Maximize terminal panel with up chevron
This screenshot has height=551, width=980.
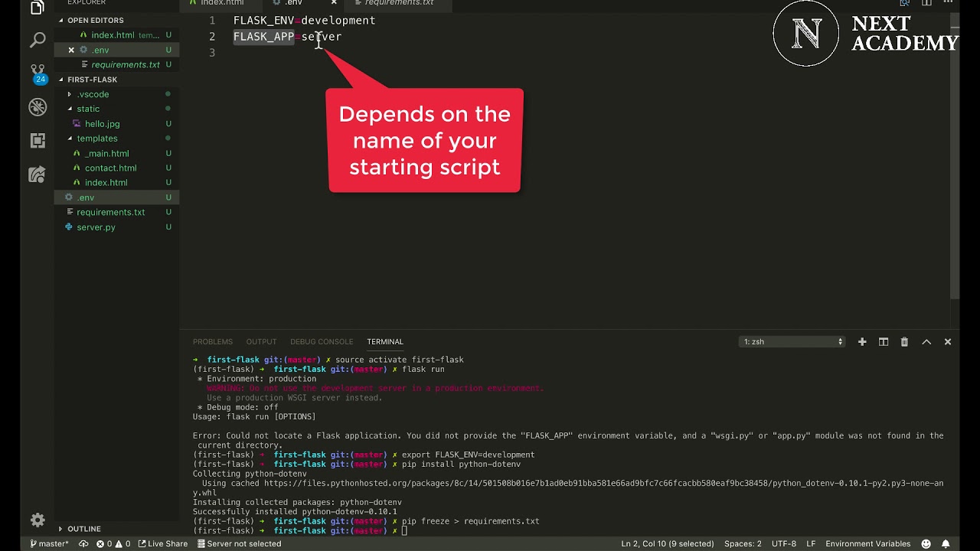[x=926, y=342]
